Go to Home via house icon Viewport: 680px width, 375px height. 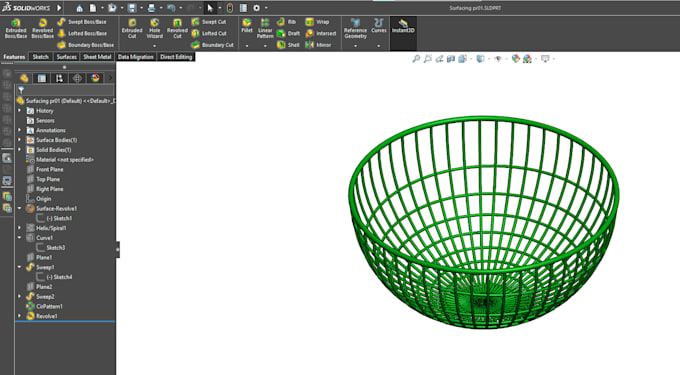pyautogui.click(x=79, y=8)
